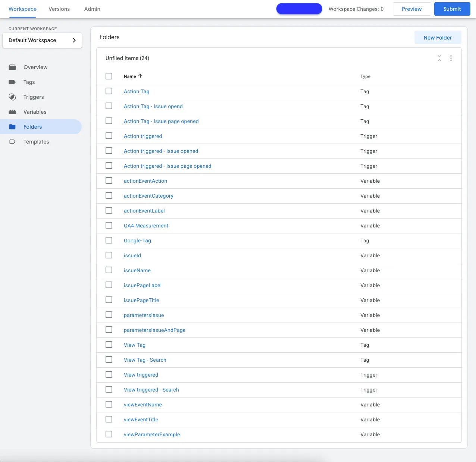This screenshot has width=476, height=462.
Task: Open the actionEventLabel variable link
Action: [x=144, y=211]
